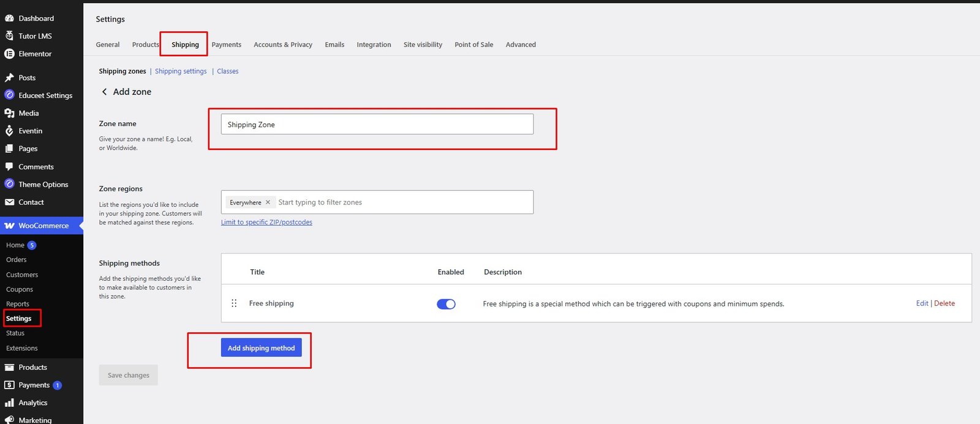The image size is (980, 424).
Task: Click the Payments dollar icon in sidebar
Action: pyautogui.click(x=9, y=385)
